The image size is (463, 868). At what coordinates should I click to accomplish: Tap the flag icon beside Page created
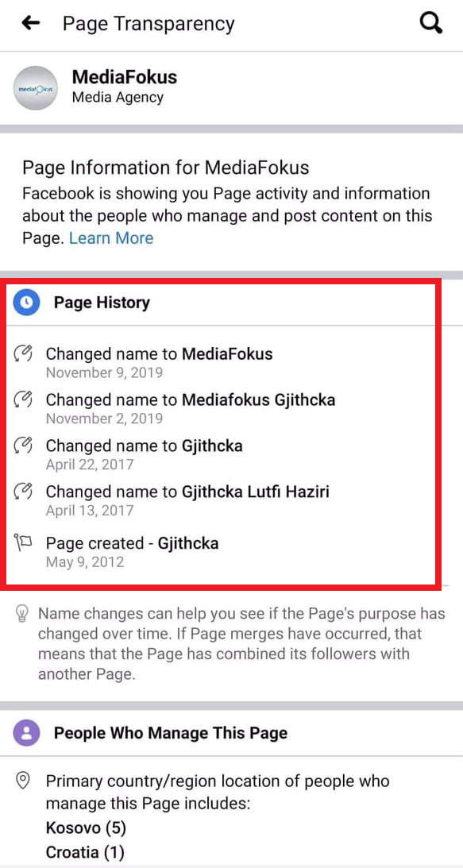pyautogui.click(x=23, y=544)
